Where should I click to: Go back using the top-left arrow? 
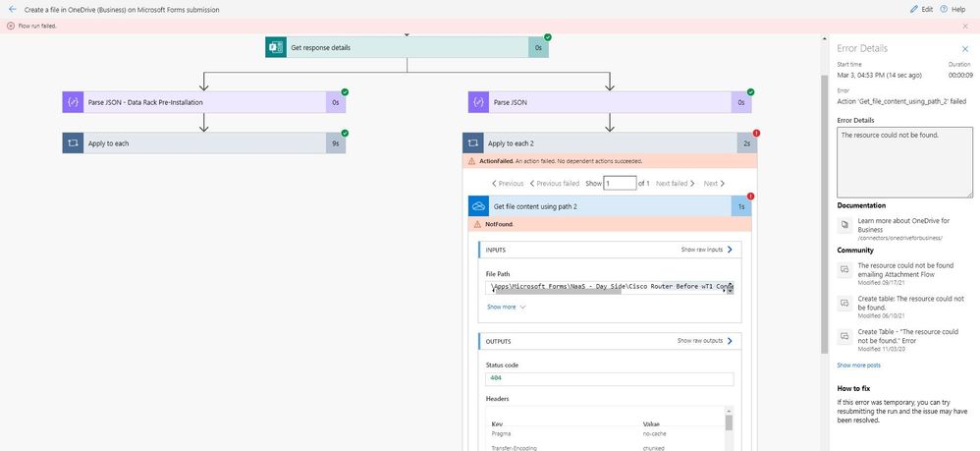coord(12,10)
